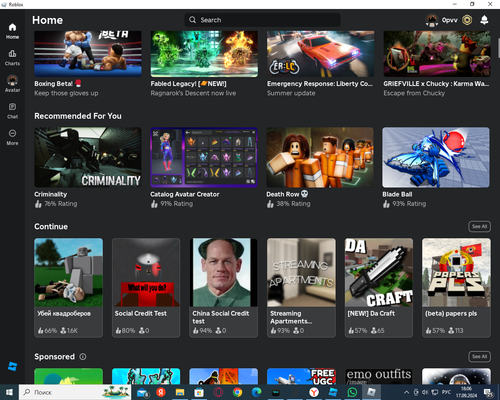The height and width of the screenshot is (400, 500).
Task: Click the Windows taskbar search box
Action: click(75, 392)
